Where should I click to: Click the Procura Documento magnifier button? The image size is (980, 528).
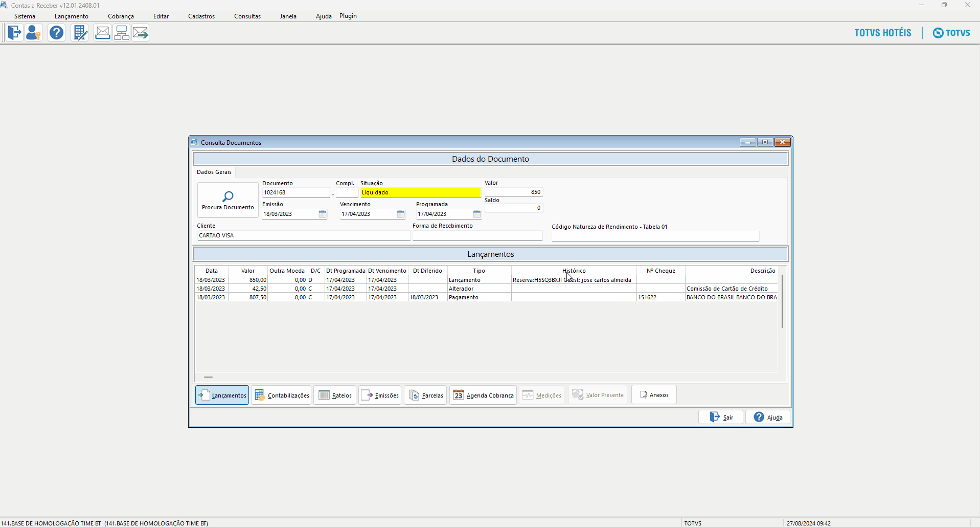pyautogui.click(x=228, y=200)
